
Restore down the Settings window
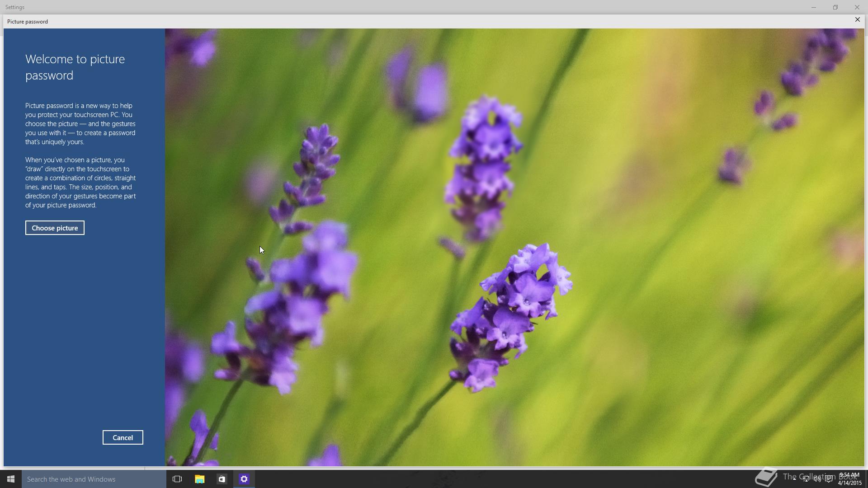(835, 7)
